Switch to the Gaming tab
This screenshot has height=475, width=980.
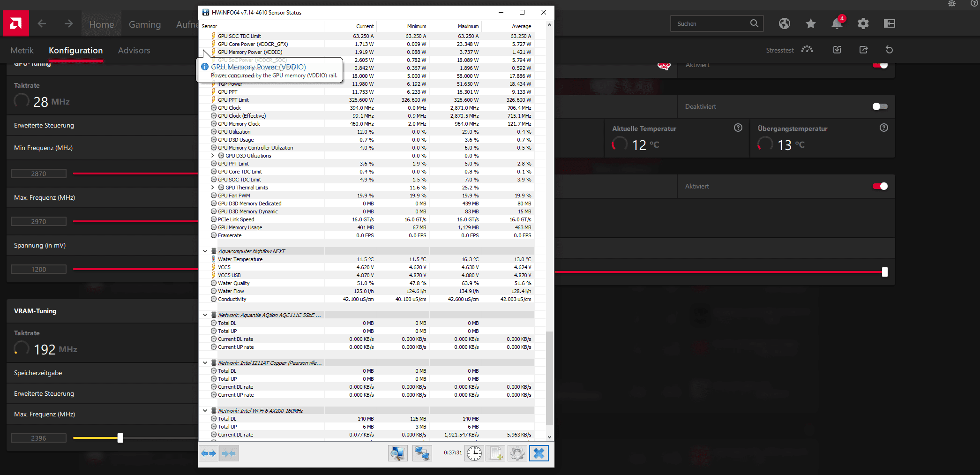(x=145, y=24)
